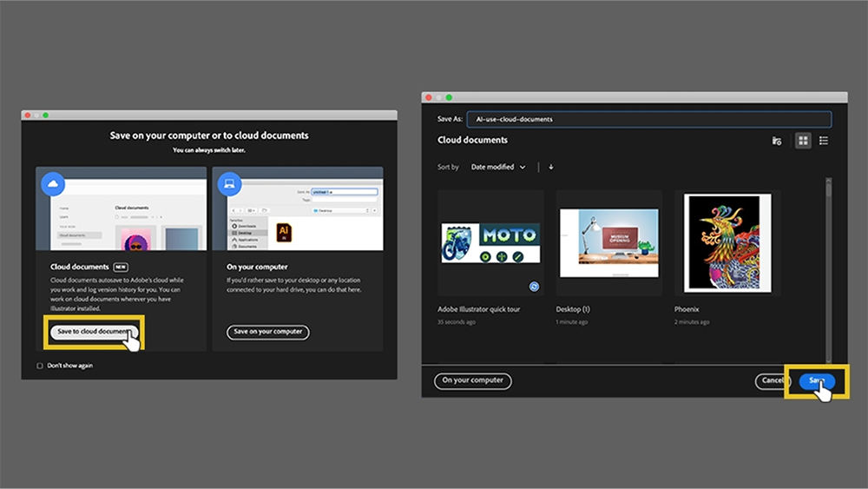Select the Desktop (1) document thumbnail

click(x=609, y=242)
